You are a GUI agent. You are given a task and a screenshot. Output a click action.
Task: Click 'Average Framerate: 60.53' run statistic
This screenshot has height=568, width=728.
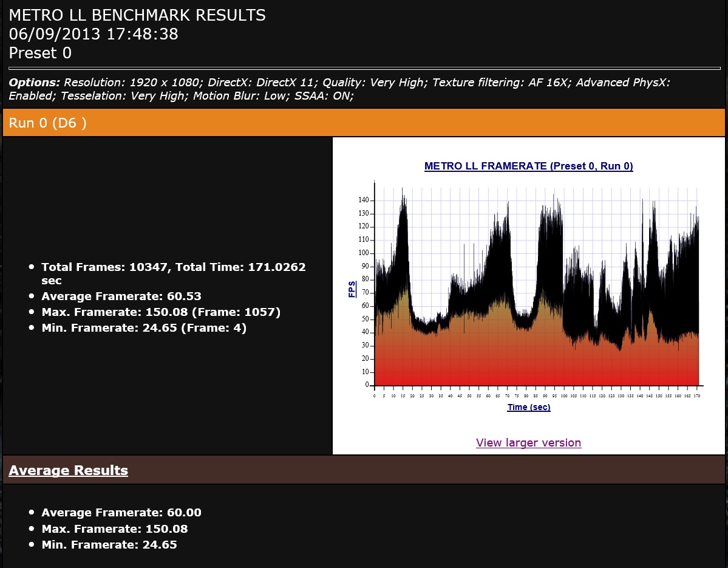click(121, 296)
